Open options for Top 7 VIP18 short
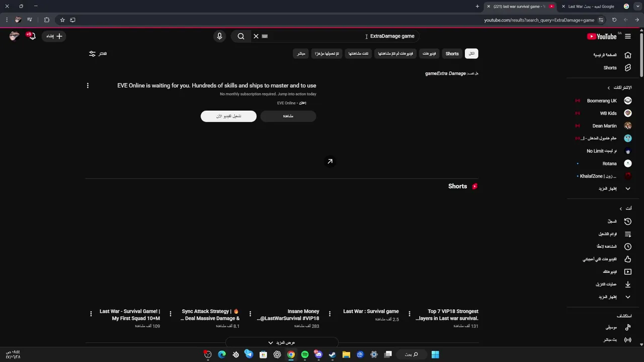Screen dimensions: 644x362 410,314
